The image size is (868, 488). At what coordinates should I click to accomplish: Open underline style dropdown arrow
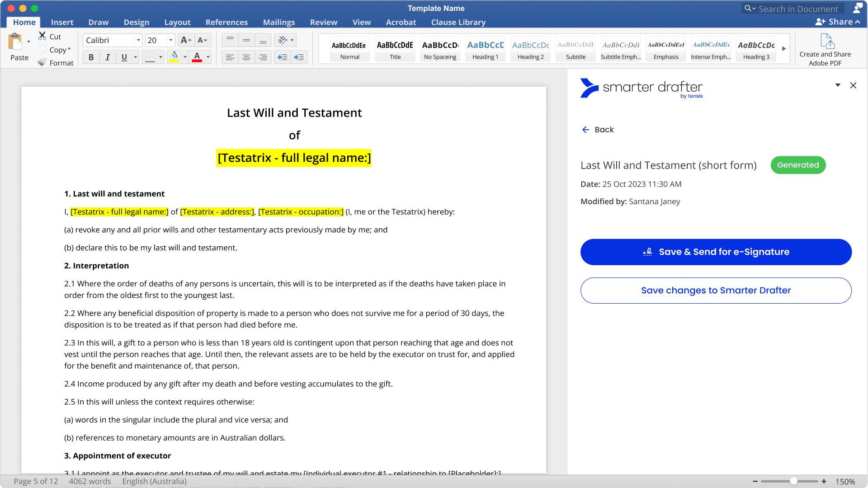[x=135, y=57]
